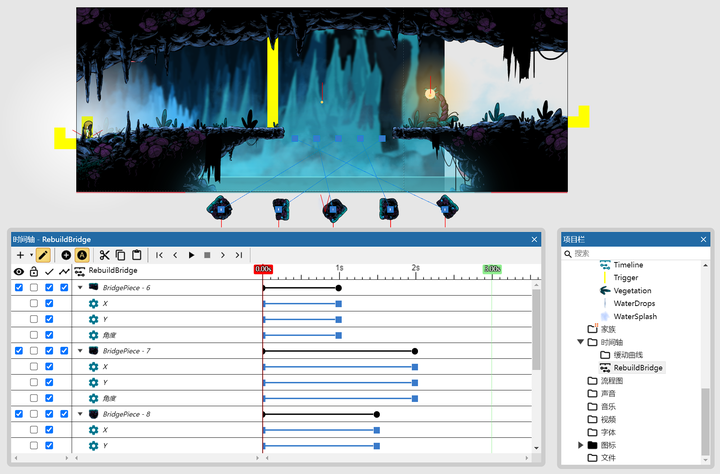
Task: Select WaterSplash object in project bar
Action: pos(635,316)
